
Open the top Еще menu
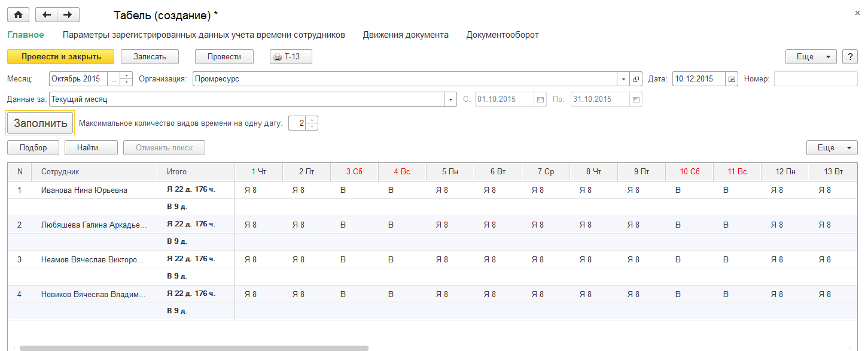pos(811,57)
